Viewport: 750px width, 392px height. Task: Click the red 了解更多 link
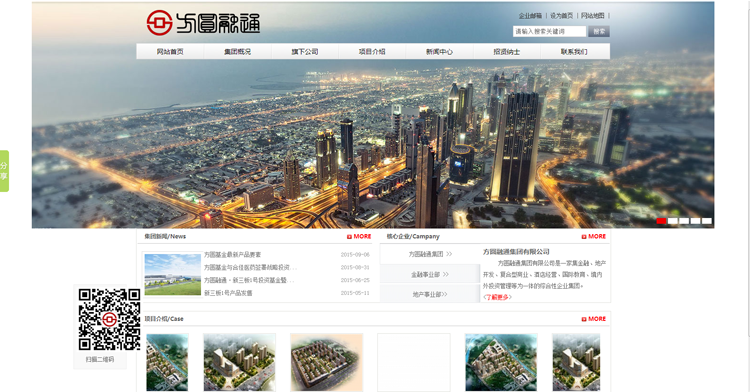coord(497,297)
